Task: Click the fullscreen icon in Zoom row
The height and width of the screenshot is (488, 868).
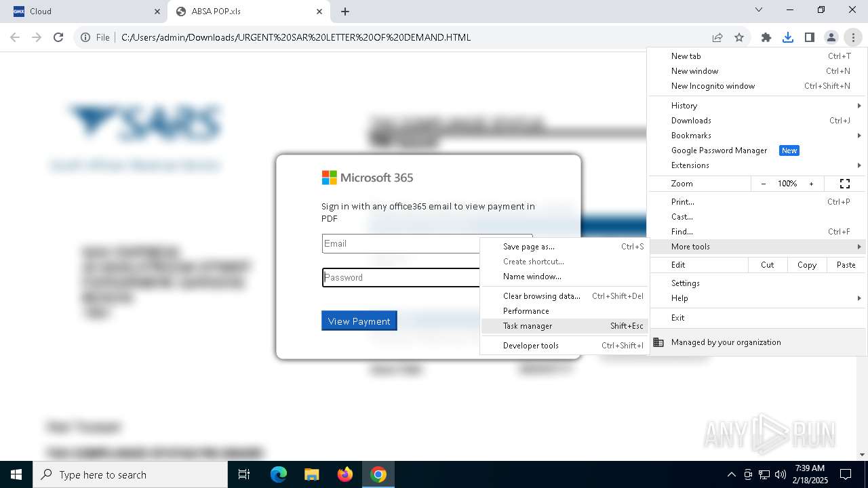Action: point(845,184)
